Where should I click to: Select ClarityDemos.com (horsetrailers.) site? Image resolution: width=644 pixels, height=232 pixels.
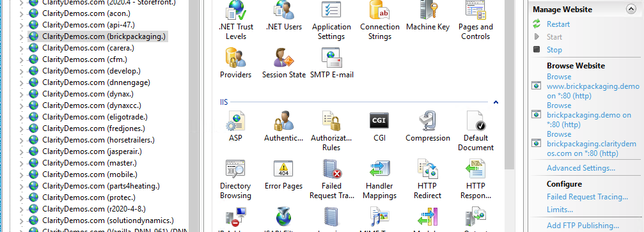click(98, 139)
